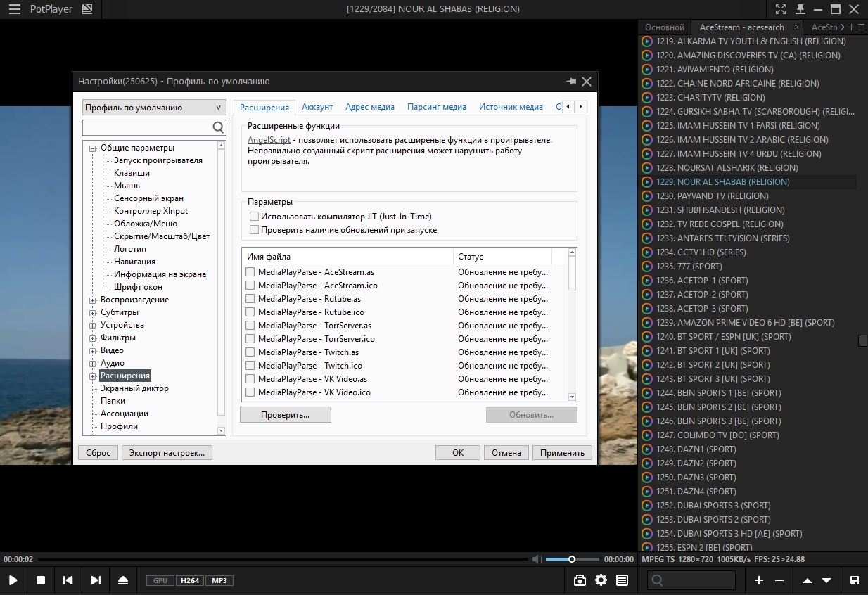
Task: Click the 'Экспорт настроек...' button
Action: 167,453
